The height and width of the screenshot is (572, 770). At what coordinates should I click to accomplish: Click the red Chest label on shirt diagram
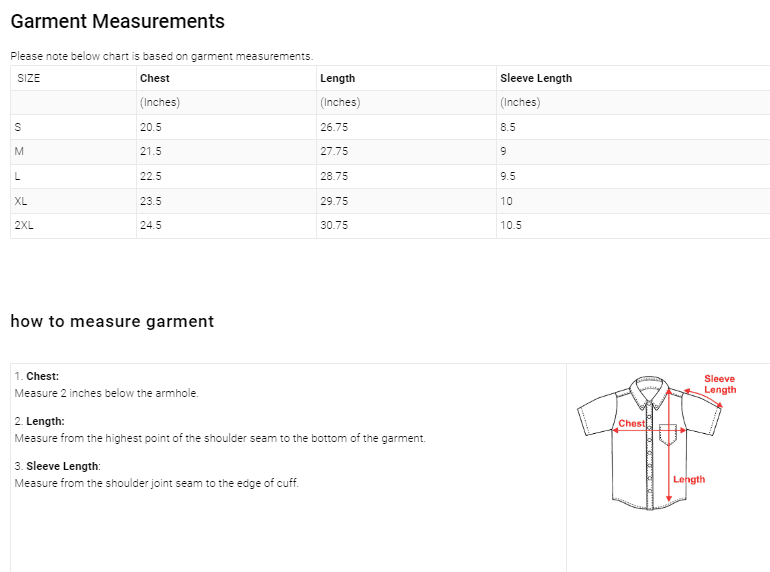click(x=631, y=424)
